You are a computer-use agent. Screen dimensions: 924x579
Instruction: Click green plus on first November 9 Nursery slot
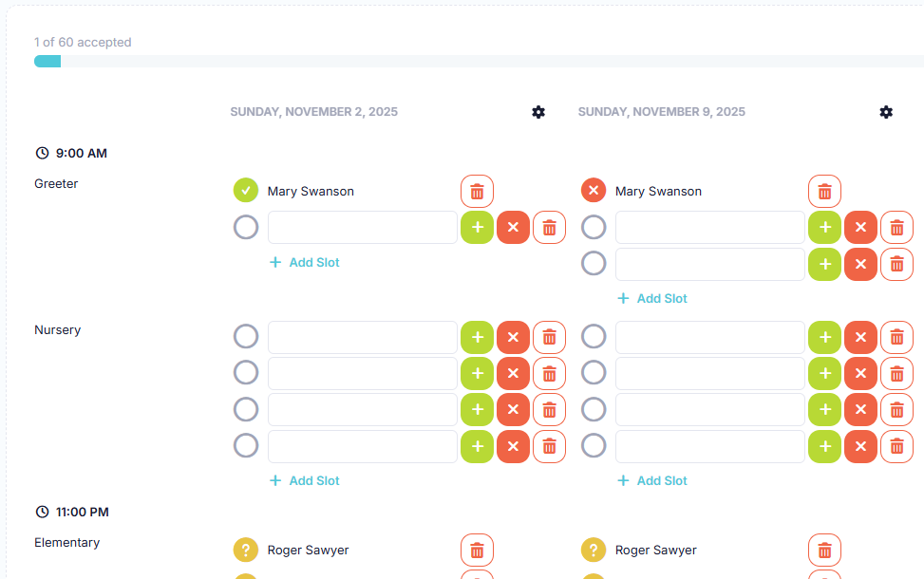(824, 337)
